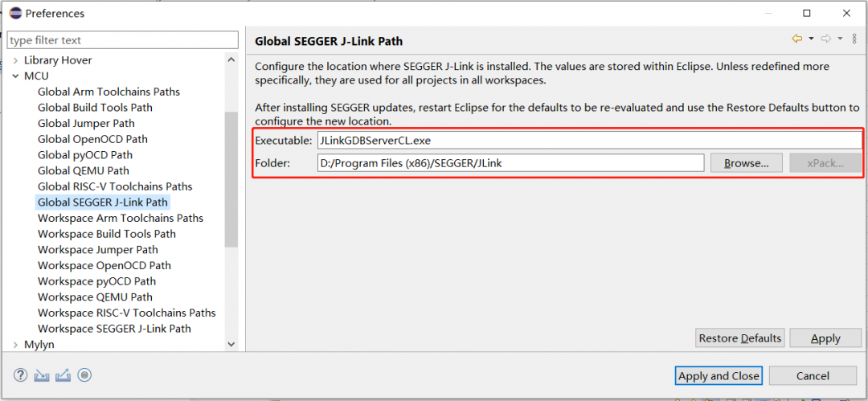This screenshot has width=868, height=401.
Task: Click the Cancel button
Action: [813, 375]
